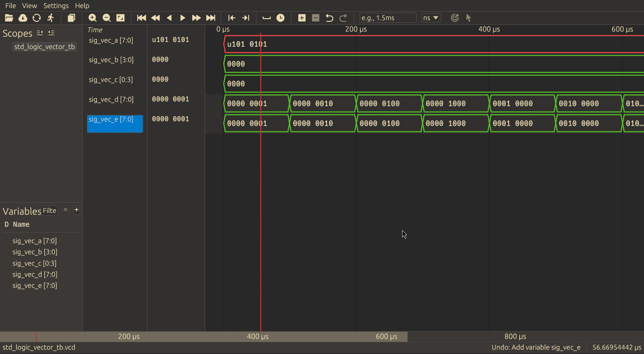Jump to the end of the waveform

tap(211, 18)
